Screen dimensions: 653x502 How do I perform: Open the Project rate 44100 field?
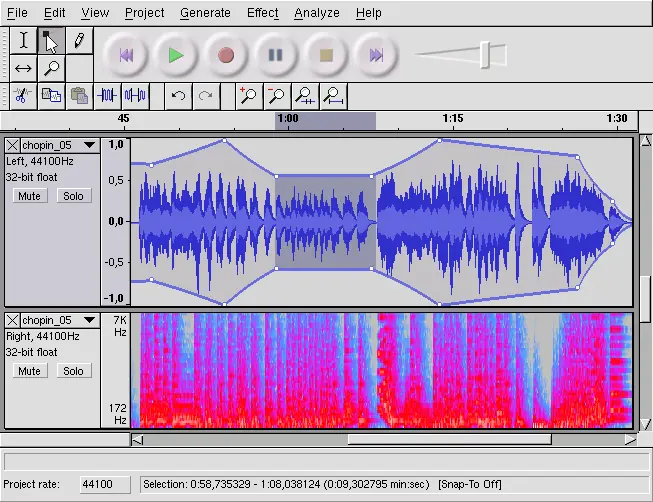105,484
